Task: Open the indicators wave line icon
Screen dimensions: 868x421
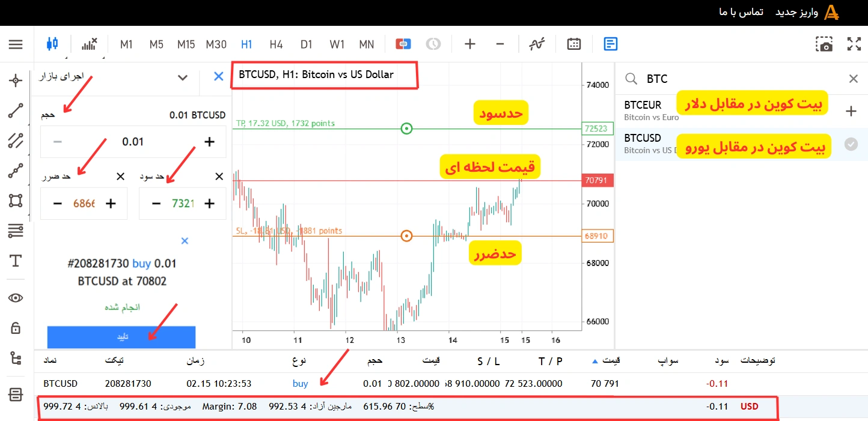Action: coord(537,44)
